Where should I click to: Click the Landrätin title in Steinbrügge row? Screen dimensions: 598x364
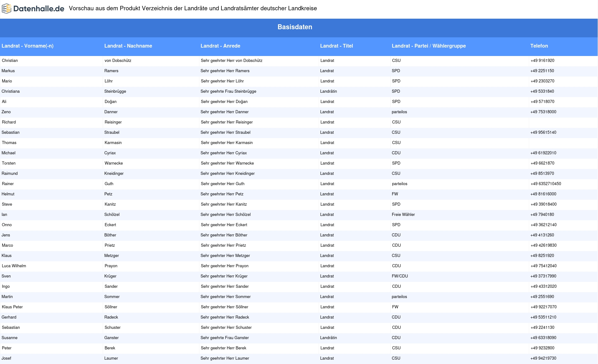click(x=328, y=91)
